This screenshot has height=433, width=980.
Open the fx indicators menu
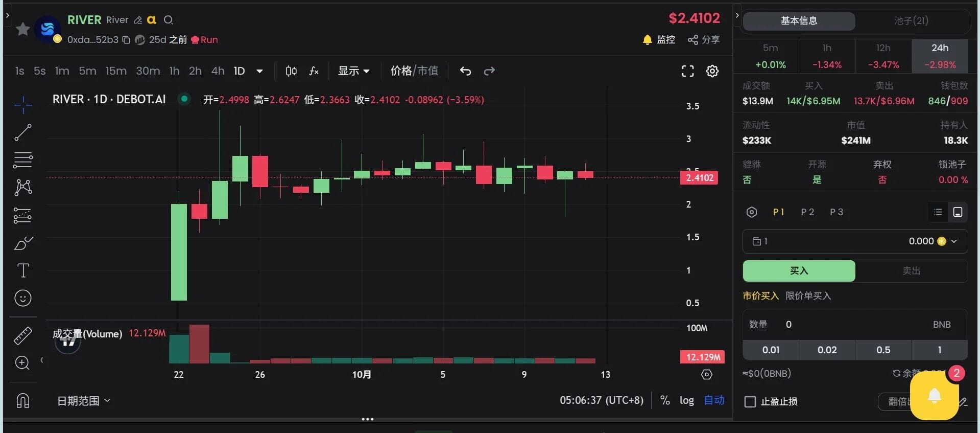(314, 71)
